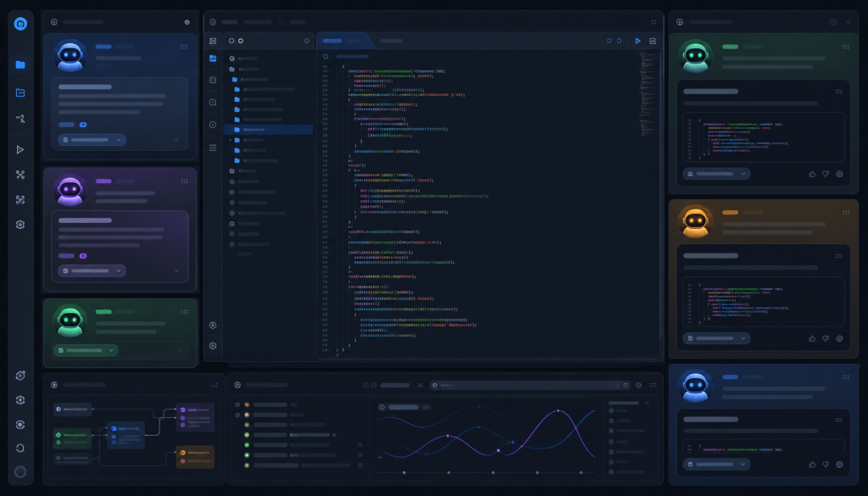The width and height of the screenshot is (868, 496).
Task: Click the gear icon at bottom of editor activity strip
Action: pyautogui.click(x=213, y=345)
